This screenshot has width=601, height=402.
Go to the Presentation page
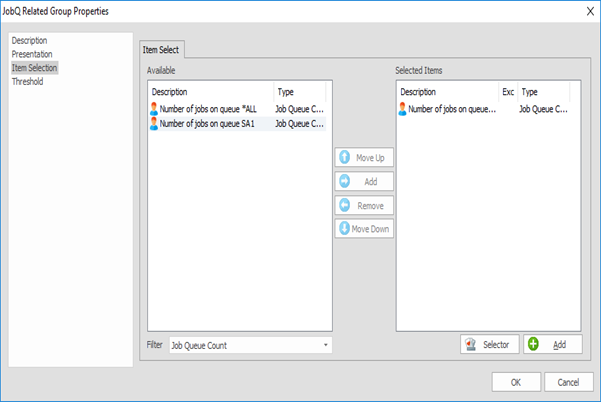pos(32,54)
